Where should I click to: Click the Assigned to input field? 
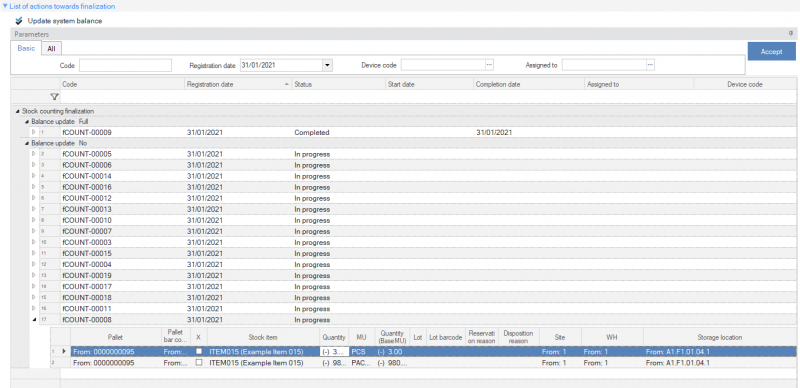point(604,65)
